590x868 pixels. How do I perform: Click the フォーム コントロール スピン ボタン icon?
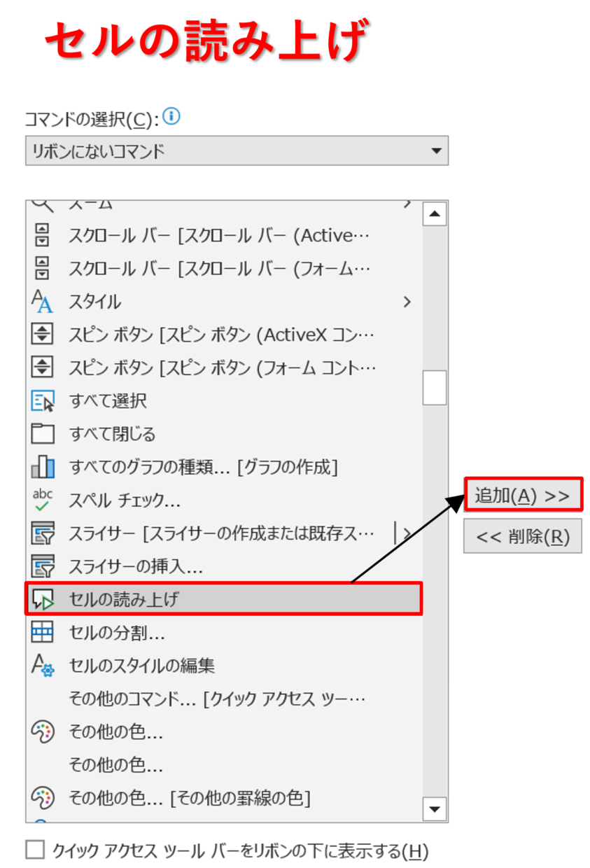pyautogui.click(x=43, y=367)
